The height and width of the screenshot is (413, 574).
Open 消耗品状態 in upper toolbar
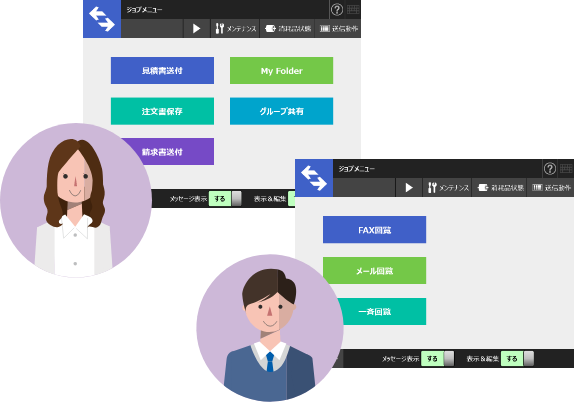288,29
